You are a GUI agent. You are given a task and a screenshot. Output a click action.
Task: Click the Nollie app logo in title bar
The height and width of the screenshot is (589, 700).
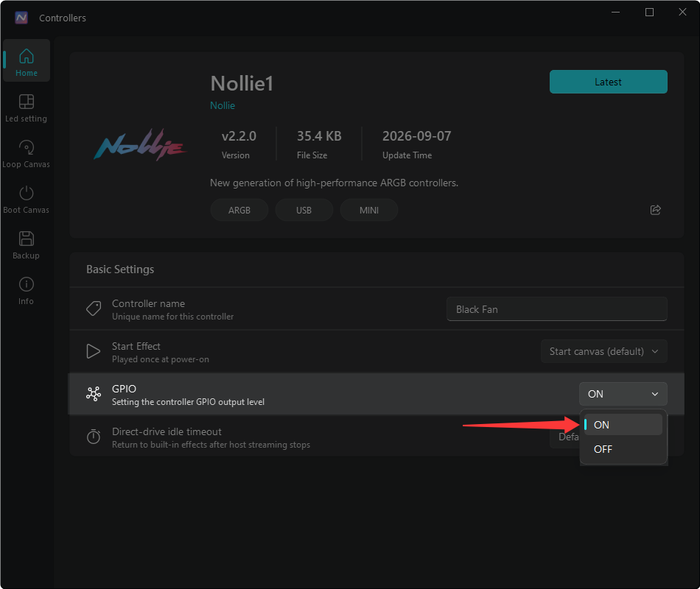click(21, 18)
